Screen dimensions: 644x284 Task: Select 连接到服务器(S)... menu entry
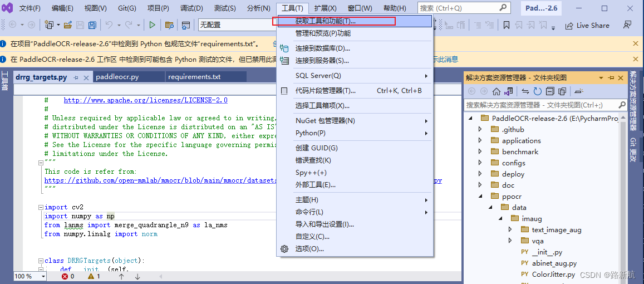click(355, 60)
